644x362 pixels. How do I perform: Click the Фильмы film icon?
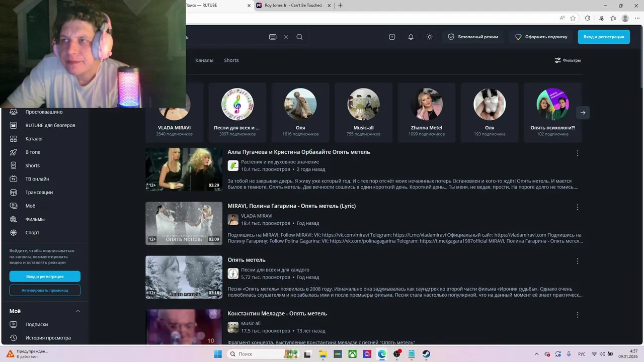click(14, 219)
